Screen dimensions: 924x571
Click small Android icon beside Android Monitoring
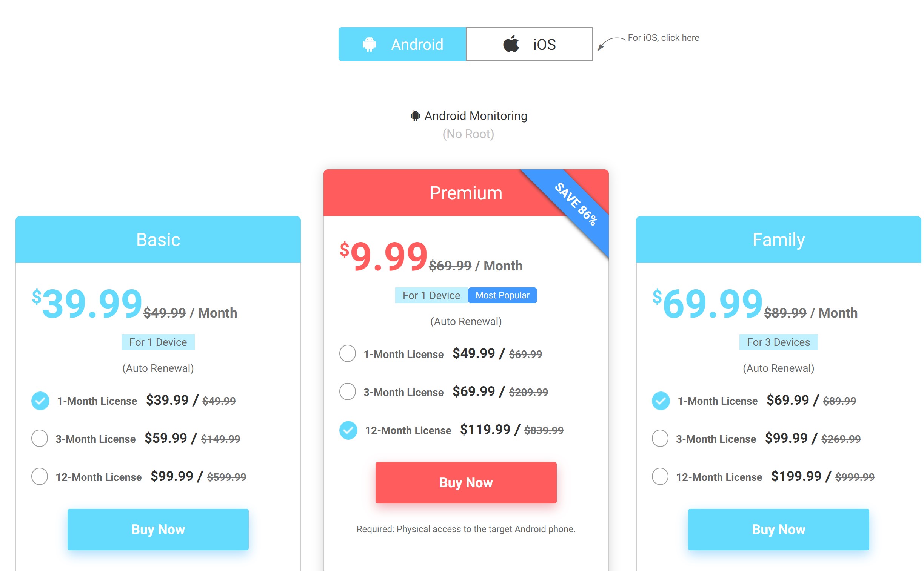[415, 115]
